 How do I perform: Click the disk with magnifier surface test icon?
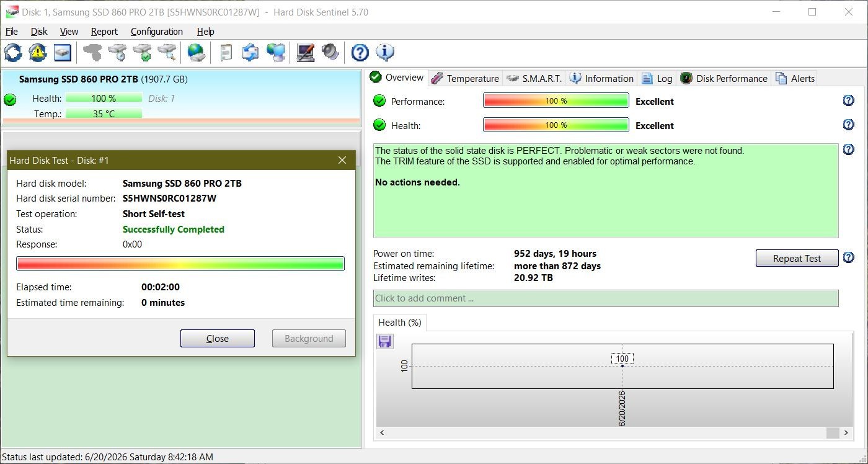click(167, 53)
